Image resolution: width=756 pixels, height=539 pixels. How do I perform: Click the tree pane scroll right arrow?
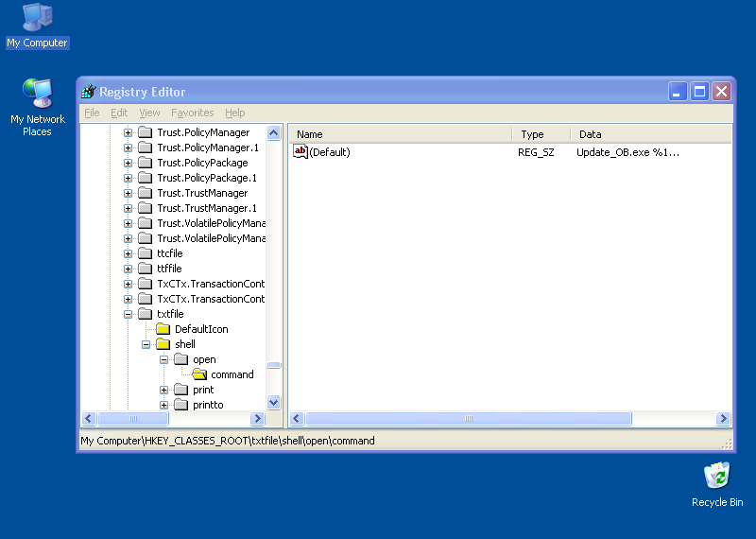(257, 418)
